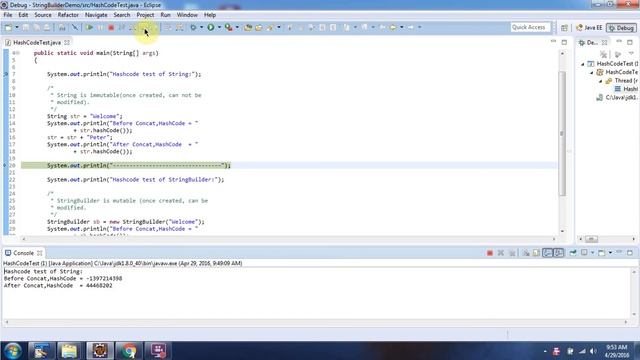The height and width of the screenshot is (360, 640).
Task: Click the New Java Package icon
Action: (248, 27)
